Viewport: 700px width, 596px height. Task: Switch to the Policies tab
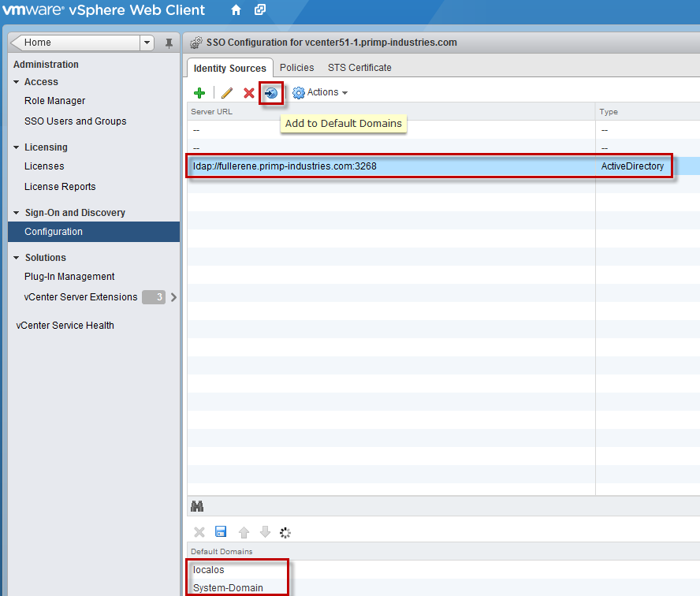(x=296, y=67)
